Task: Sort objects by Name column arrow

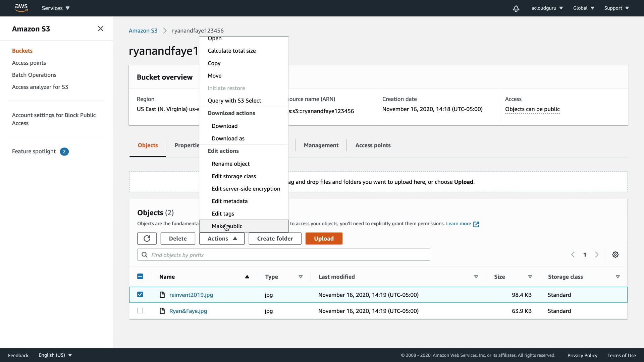Action: click(247, 277)
